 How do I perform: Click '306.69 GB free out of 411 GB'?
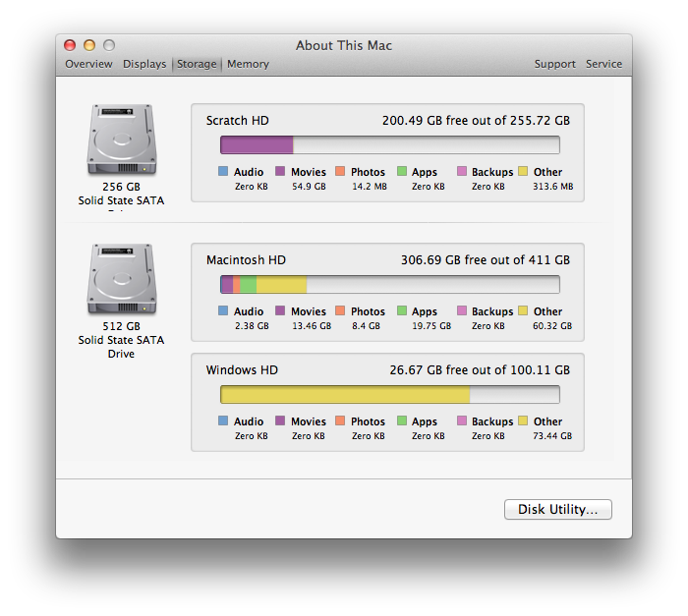486,260
